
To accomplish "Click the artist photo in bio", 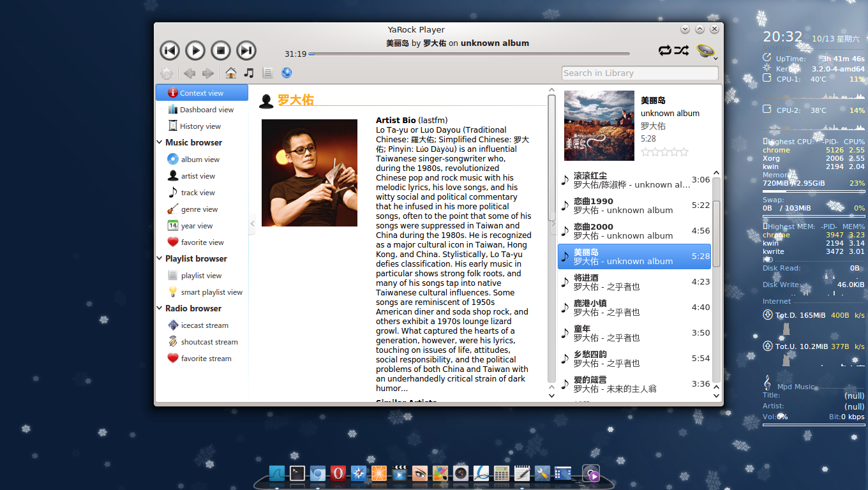I will pos(310,173).
